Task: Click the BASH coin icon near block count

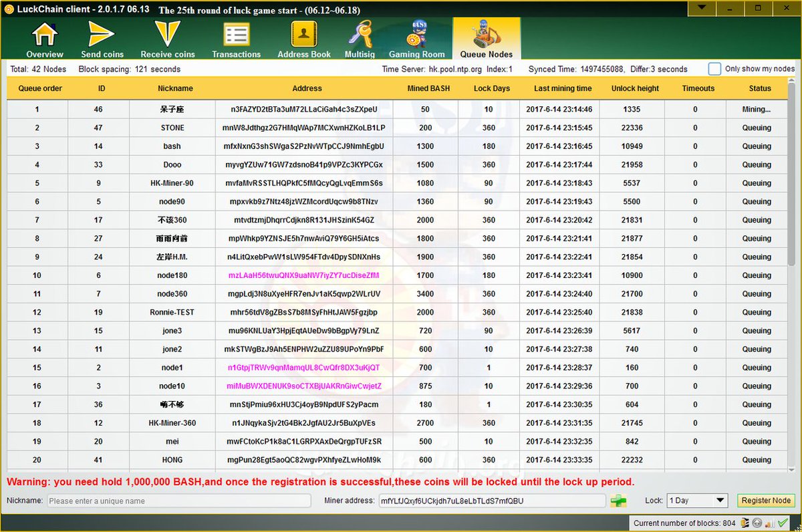Action: (x=745, y=523)
